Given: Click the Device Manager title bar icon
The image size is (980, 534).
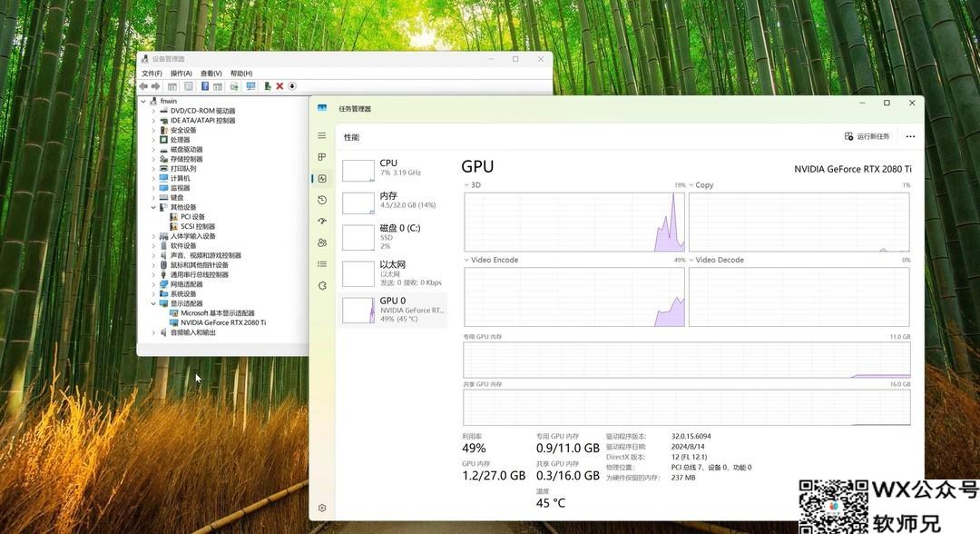Looking at the screenshot, I should click(x=145, y=59).
